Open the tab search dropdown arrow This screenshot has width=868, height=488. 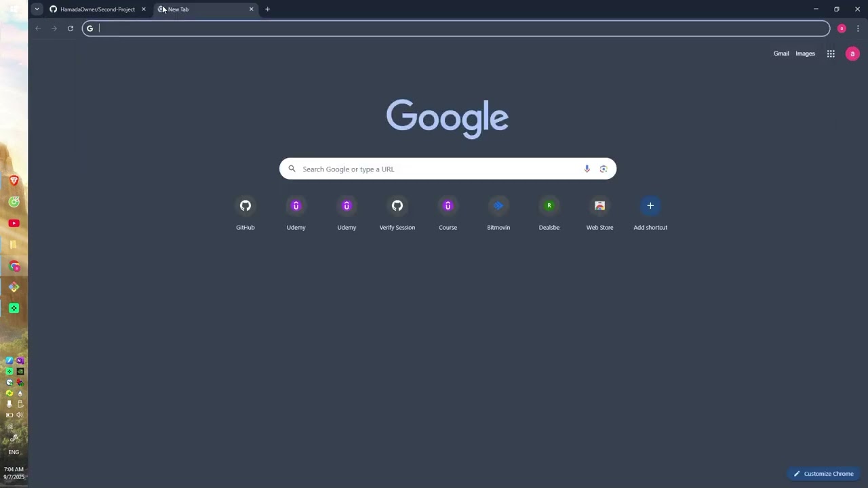37,9
